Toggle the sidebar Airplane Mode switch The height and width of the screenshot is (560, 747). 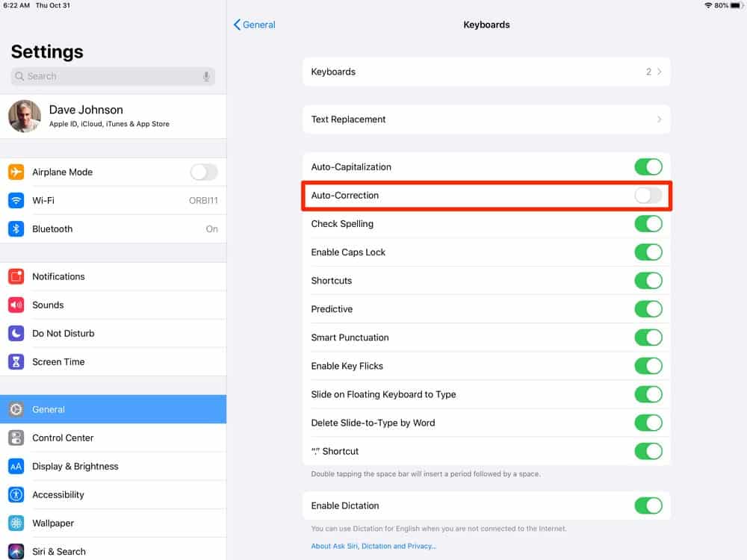coord(203,172)
